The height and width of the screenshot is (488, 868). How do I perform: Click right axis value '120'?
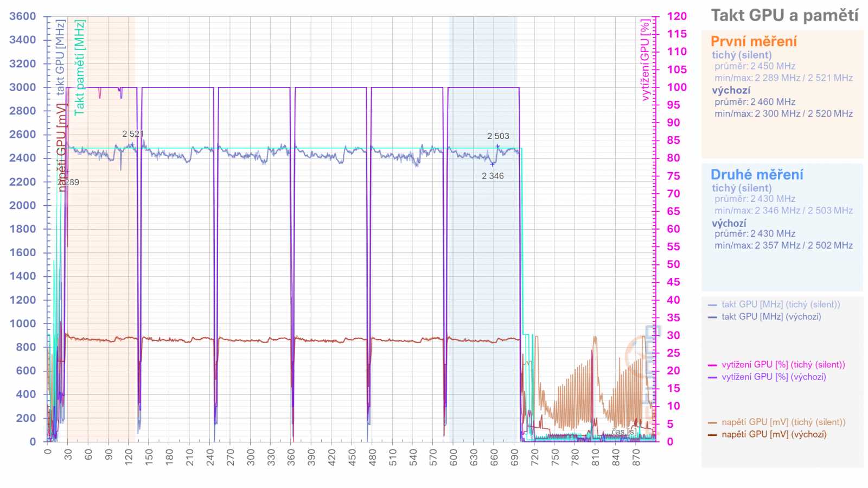[x=676, y=16]
